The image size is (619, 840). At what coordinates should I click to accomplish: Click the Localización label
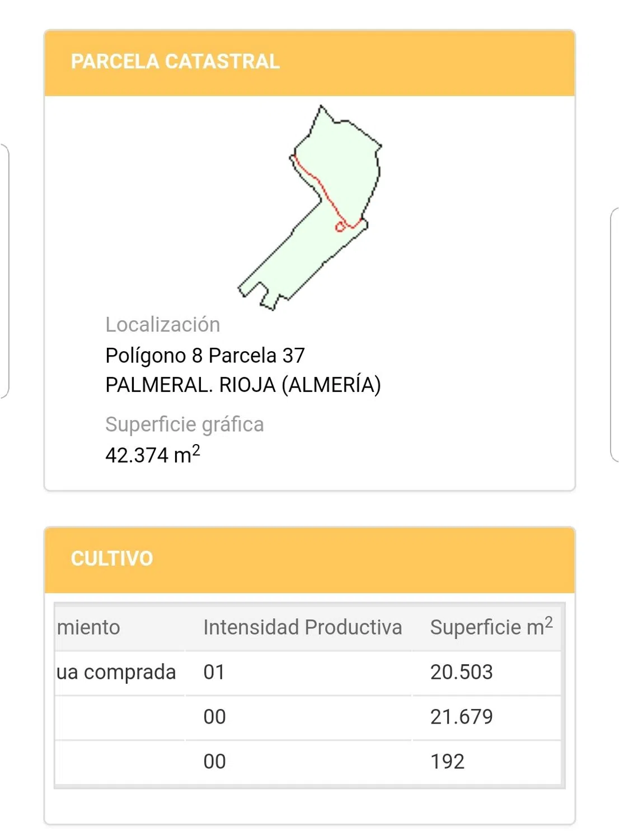pyautogui.click(x=162, y=325)
